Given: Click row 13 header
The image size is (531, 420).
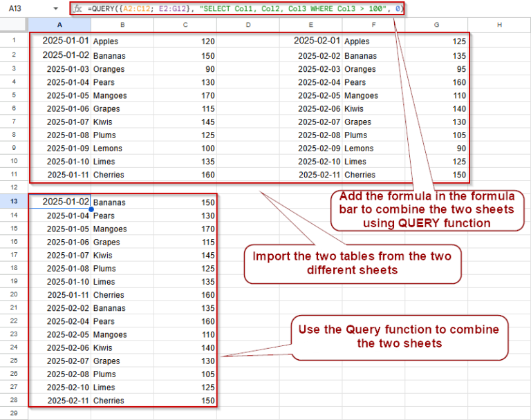Looking at the screenshot, I should tap(14, 202).
